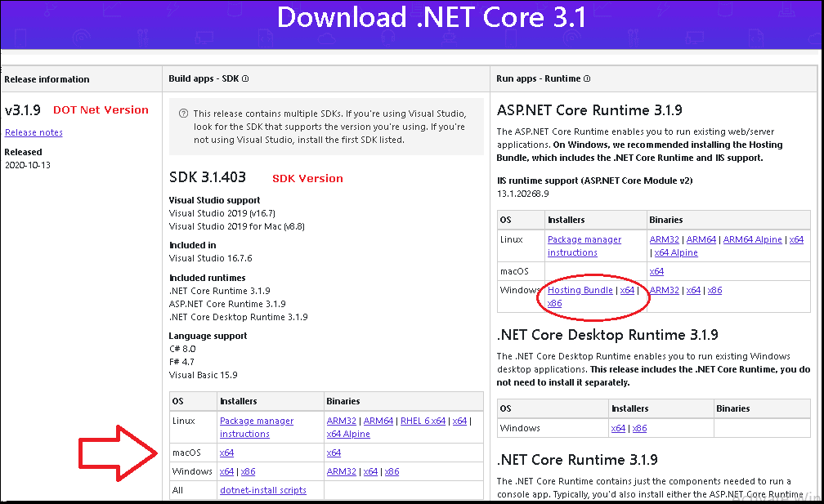Click question mark icon in SDK note box
This screenshot has width=824, height=504.
tap(183, 114)
